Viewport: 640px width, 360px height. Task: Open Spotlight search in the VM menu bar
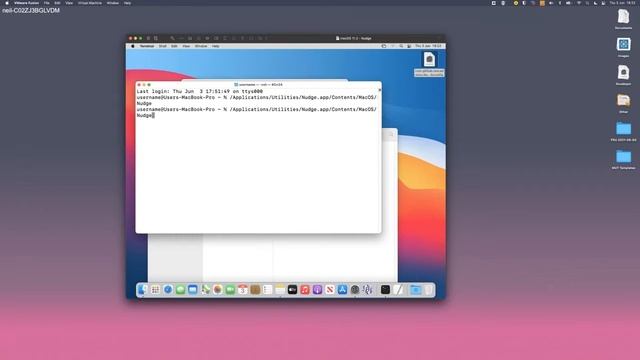401,46
